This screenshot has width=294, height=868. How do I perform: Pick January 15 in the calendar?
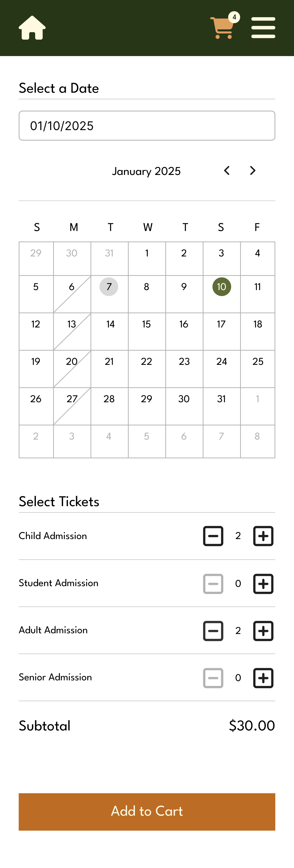(x=147, y=331)
